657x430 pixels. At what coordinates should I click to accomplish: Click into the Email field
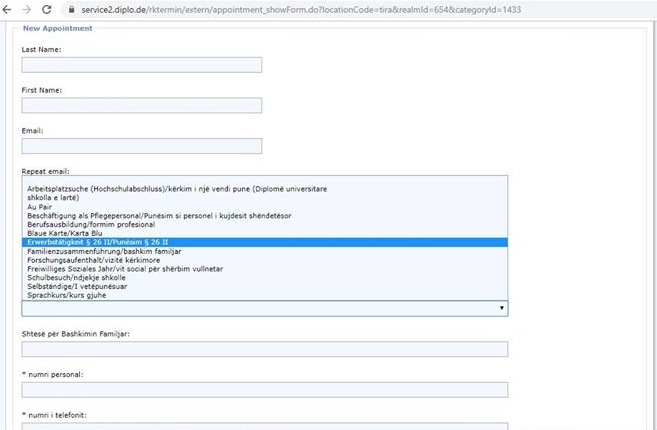click(142, 146)
